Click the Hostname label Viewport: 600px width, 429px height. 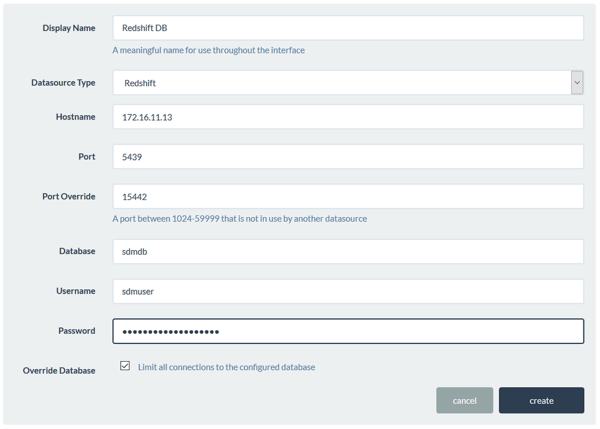pyautogui.click(x=75, y=117)
